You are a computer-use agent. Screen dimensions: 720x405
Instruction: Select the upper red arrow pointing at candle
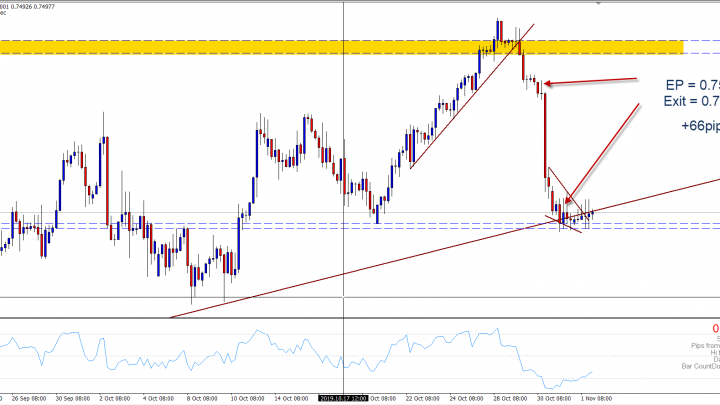(590, 80)
